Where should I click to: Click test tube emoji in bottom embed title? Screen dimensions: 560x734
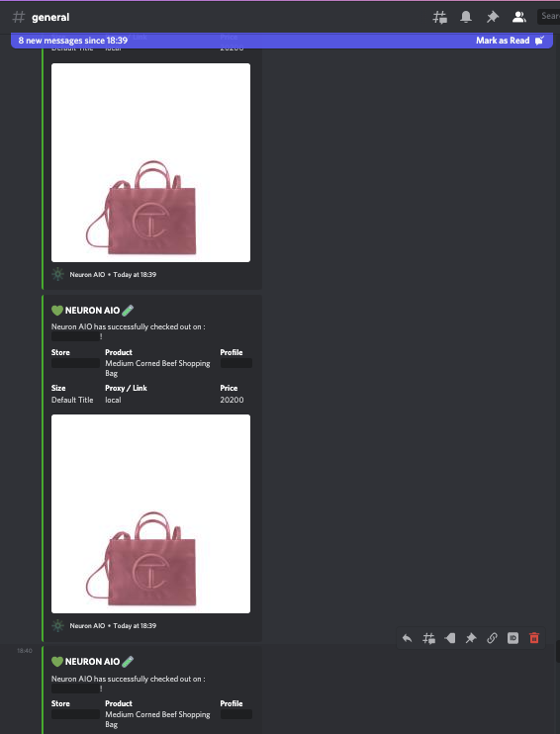(x=128, y=661)
